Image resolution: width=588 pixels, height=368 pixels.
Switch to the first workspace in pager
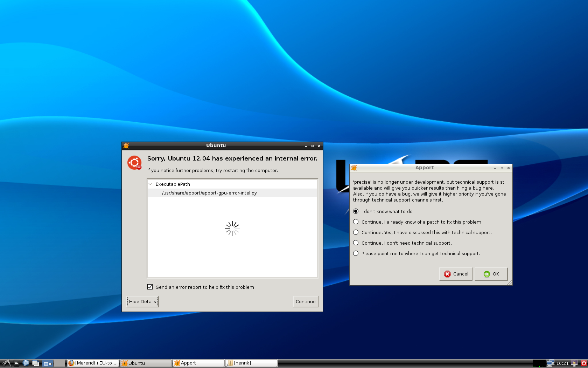click(48, 363)
